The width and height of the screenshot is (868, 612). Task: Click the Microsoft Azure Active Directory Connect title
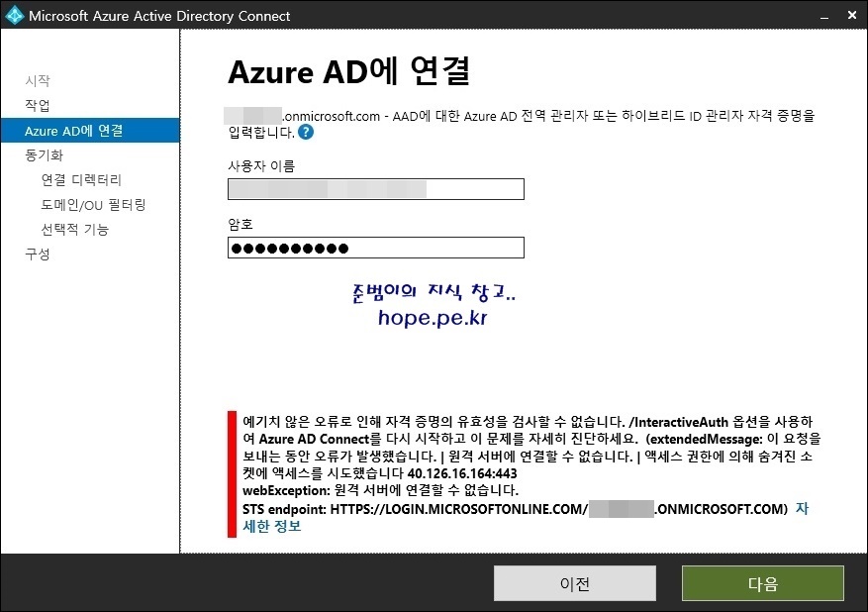point(159,16)
